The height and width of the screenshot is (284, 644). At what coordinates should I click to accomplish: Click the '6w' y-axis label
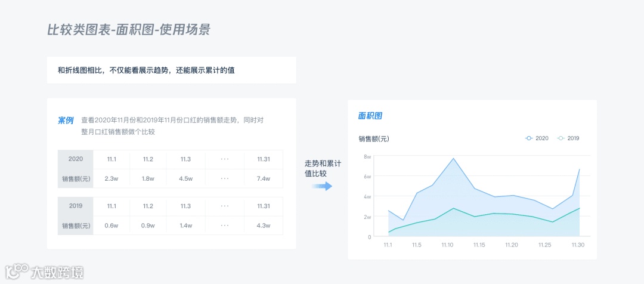coord(367,177)
